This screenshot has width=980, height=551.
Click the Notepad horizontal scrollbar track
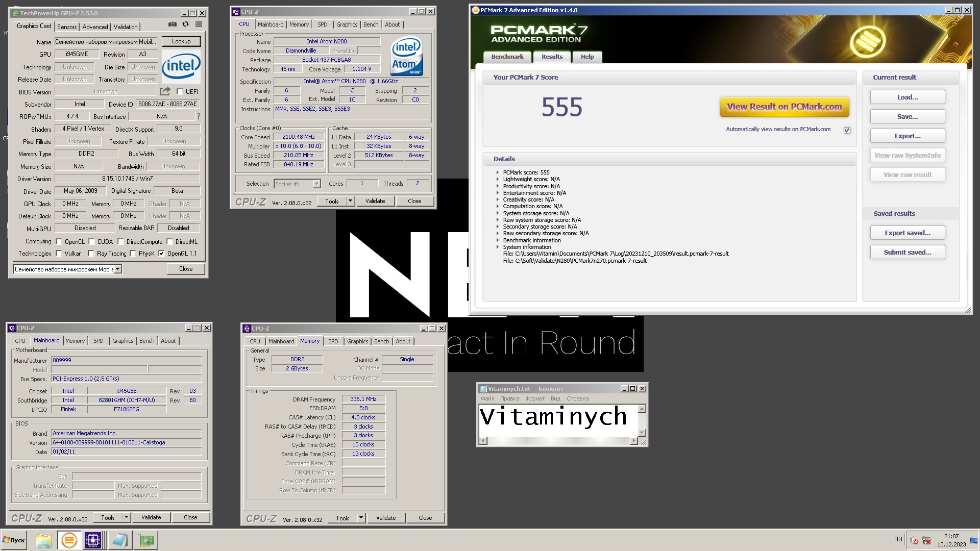click(x=559, y=440)
